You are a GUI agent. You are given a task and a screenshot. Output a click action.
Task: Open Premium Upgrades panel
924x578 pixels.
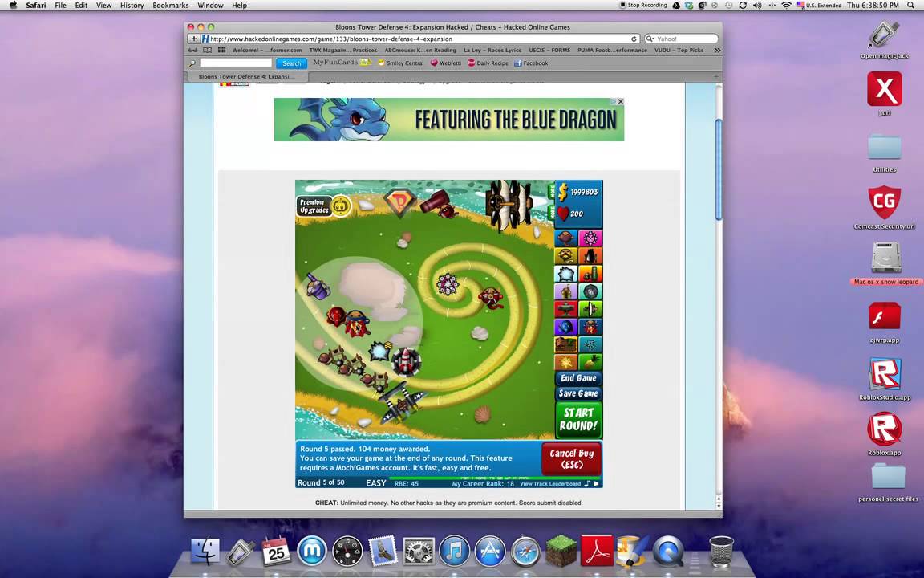323,206
